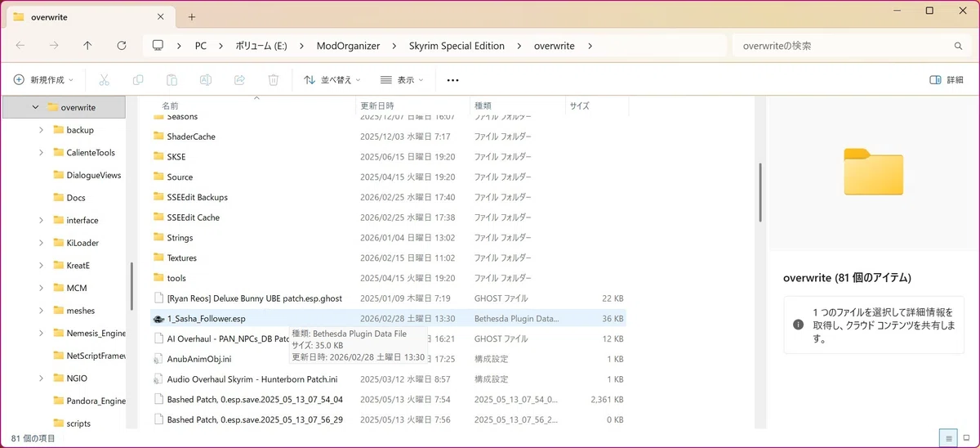This screenshot has height=448, width=980.
Task: Toggle the 詳細 details pane button
Action: coord(947,80)
